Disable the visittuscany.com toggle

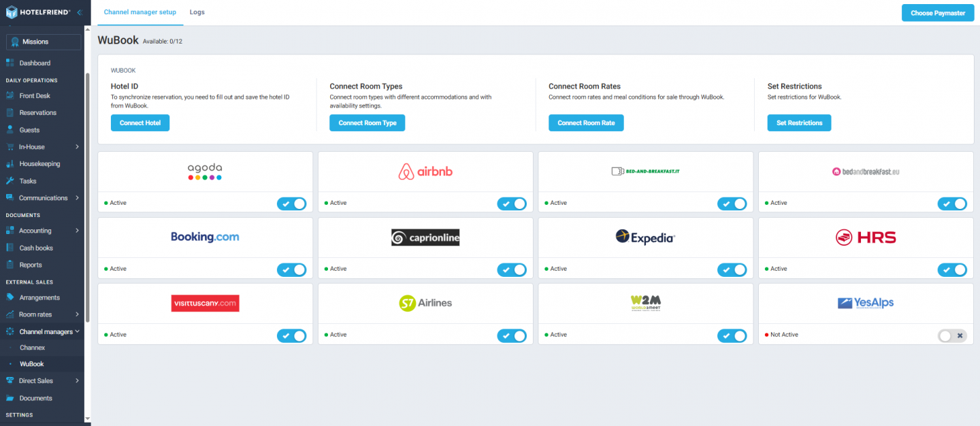click(291, 335)
